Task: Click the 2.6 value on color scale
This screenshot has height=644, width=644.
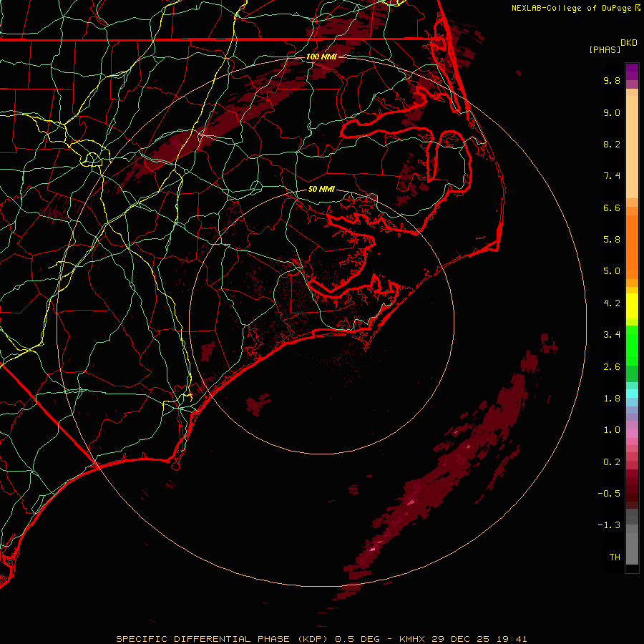Action: coord(612,367)
